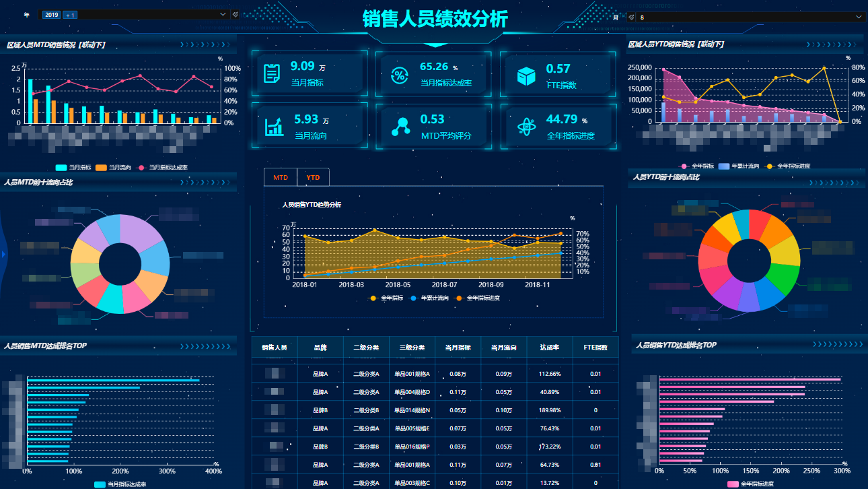Image resolution: width=868 pixels, height=489 pixels.
Task: Click the growth chart icon for 当月流向
Action: pyautogui.click(x=274, y=127)
